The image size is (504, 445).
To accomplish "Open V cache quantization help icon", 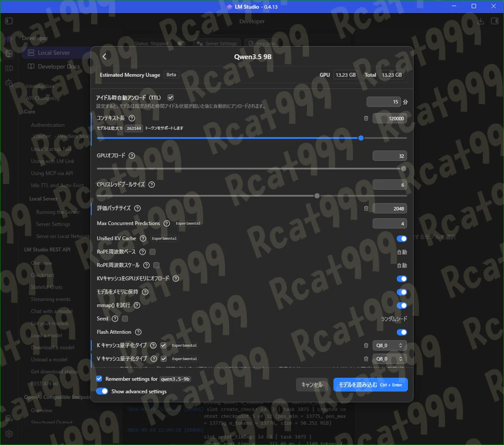I will point(154,359).
